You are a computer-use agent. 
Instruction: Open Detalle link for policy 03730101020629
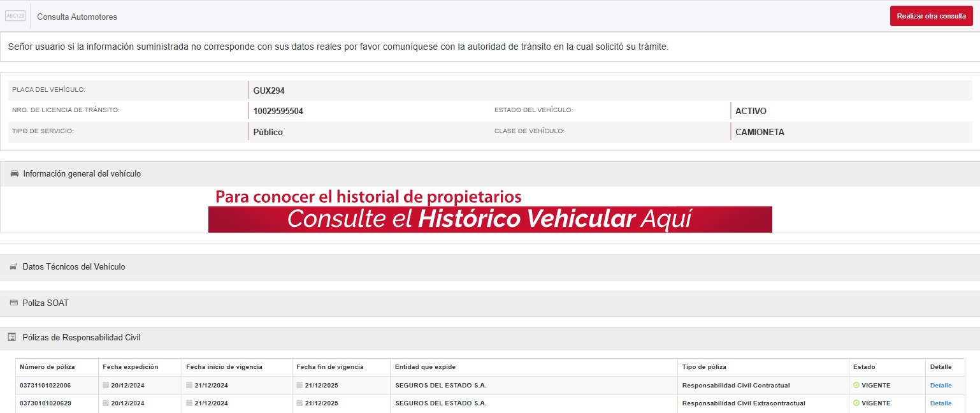[x=940, y=403]
